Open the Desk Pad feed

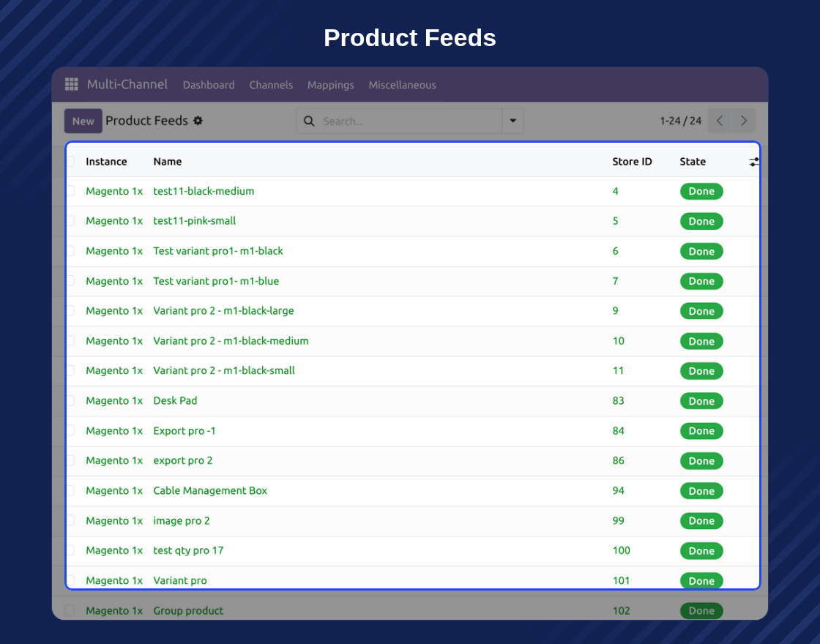[175, 401]
